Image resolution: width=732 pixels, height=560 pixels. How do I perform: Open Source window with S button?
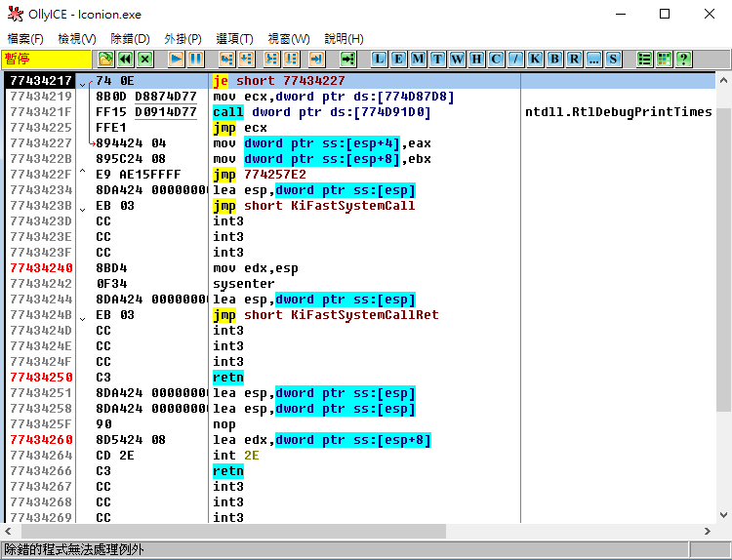[x=613, y=60]
